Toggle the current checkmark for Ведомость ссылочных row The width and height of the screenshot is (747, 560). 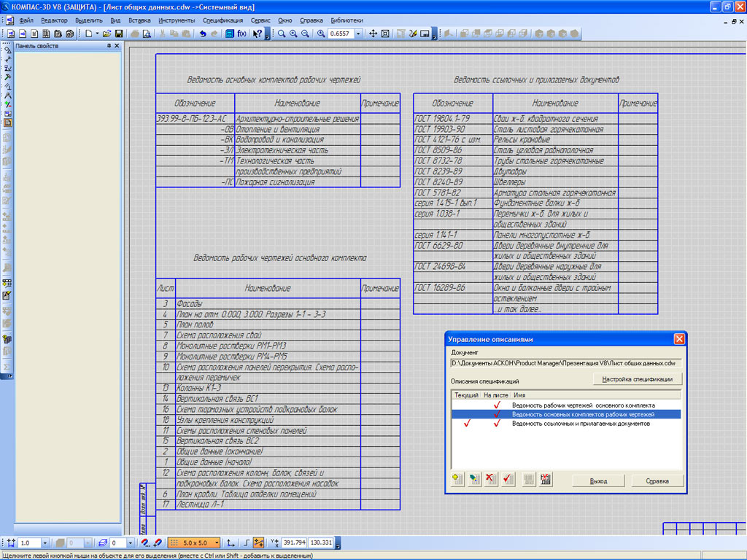point(467,423)
